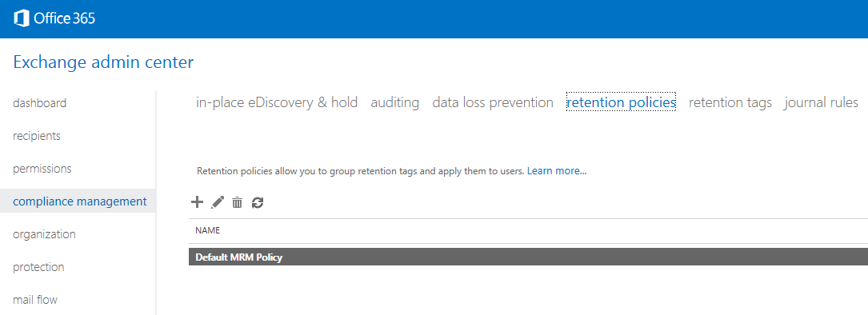
Task: Open the in-place eDiscovery & hold tab
Action: click(277, 102)
